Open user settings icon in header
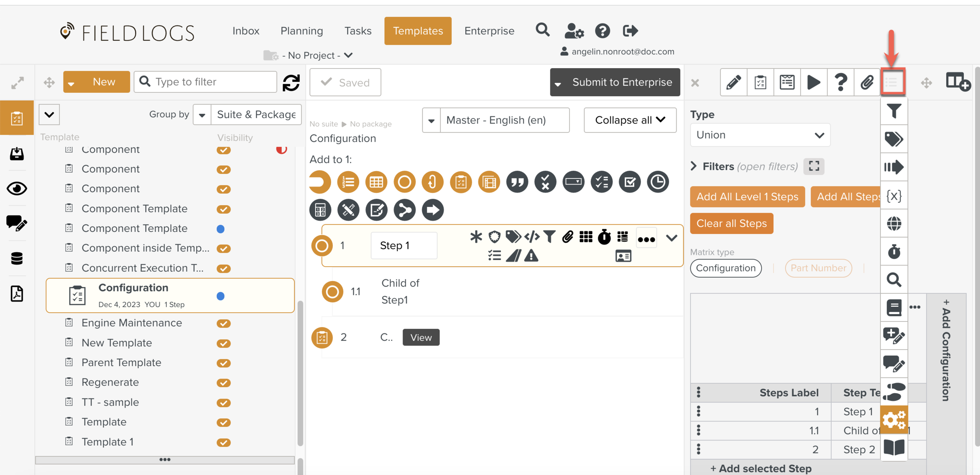This screenshot has height=475, width=980. tap(574, 31)
